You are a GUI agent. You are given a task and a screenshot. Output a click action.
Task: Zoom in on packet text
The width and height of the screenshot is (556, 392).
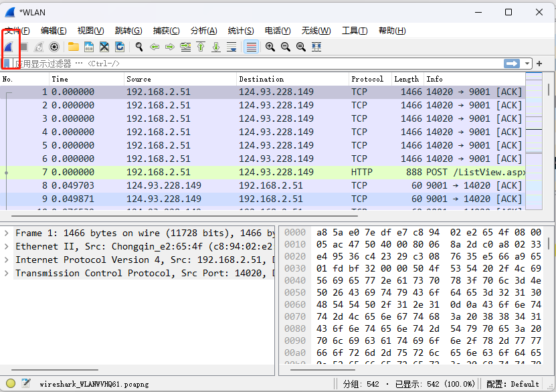pyautogui.click(x=270, y=47)
